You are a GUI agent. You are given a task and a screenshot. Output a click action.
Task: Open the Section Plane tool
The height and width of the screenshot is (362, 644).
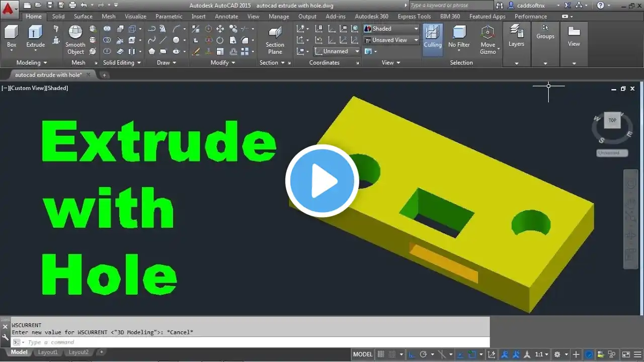coord(275,40)
